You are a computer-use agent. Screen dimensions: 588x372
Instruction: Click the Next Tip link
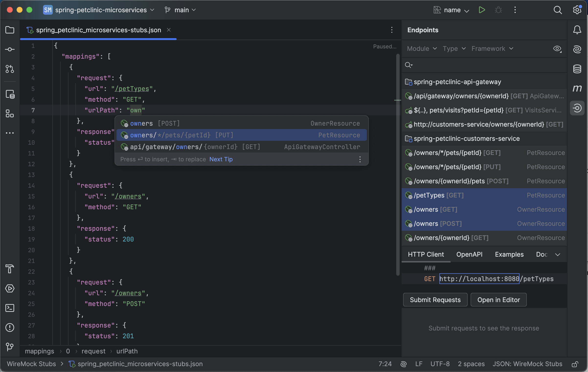click(x=221, y=159)
